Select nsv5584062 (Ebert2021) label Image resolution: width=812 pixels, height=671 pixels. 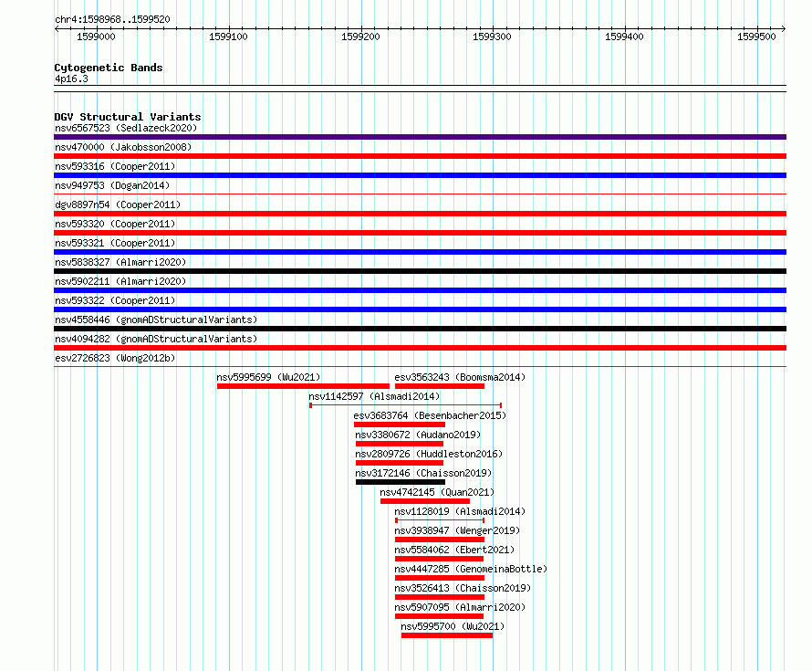(454, 550)
